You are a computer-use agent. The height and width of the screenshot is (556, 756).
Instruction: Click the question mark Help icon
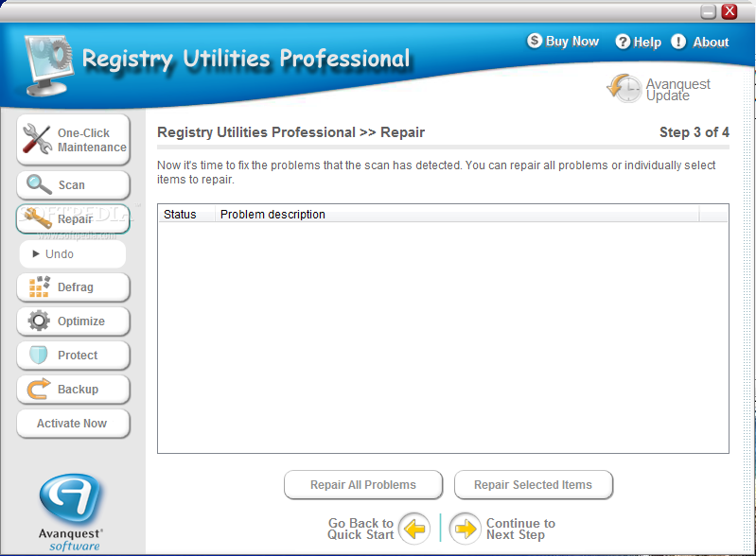pyautogui.click(x=623, y=42)
